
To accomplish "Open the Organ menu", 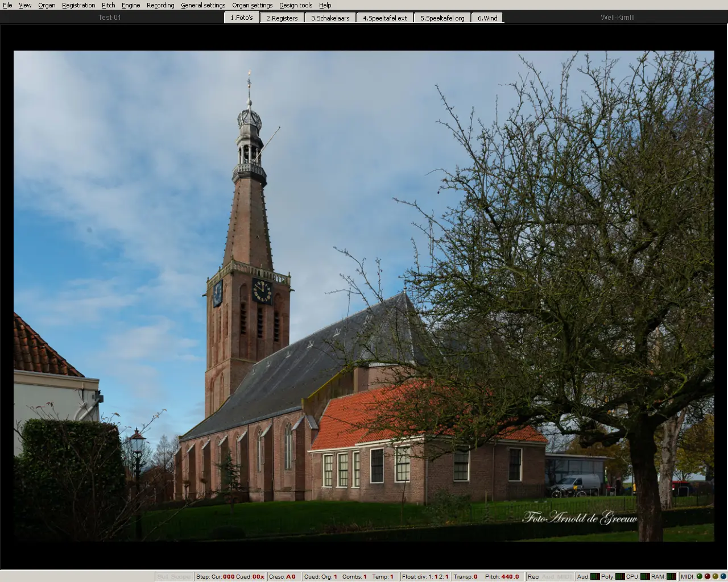I will click(x=47, y=5).
